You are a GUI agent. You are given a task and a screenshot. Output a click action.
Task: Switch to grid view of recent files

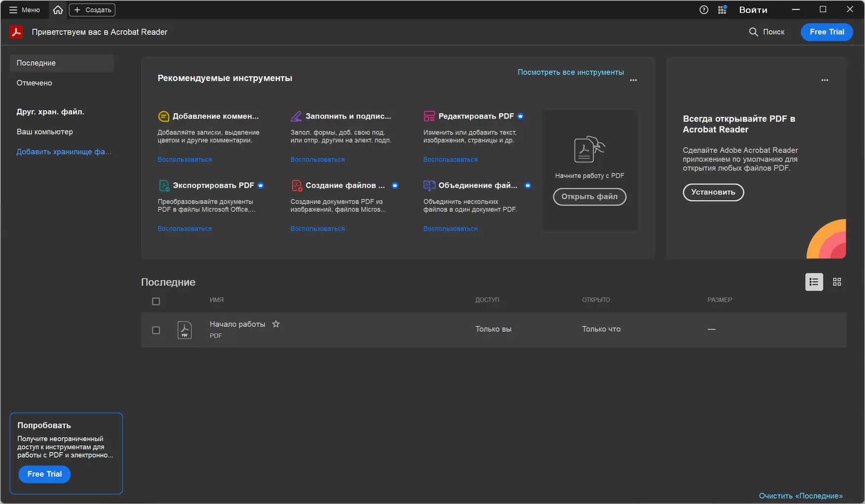[837, 282]
